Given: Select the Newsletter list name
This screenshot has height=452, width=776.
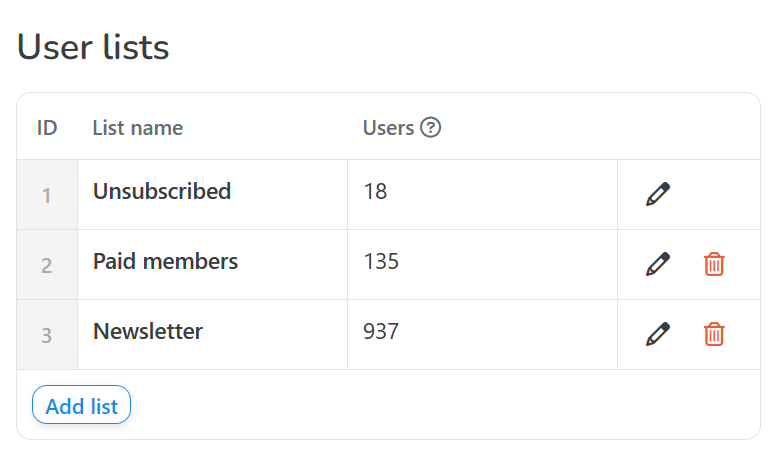Looking at the screenshot, I should 148,331.
